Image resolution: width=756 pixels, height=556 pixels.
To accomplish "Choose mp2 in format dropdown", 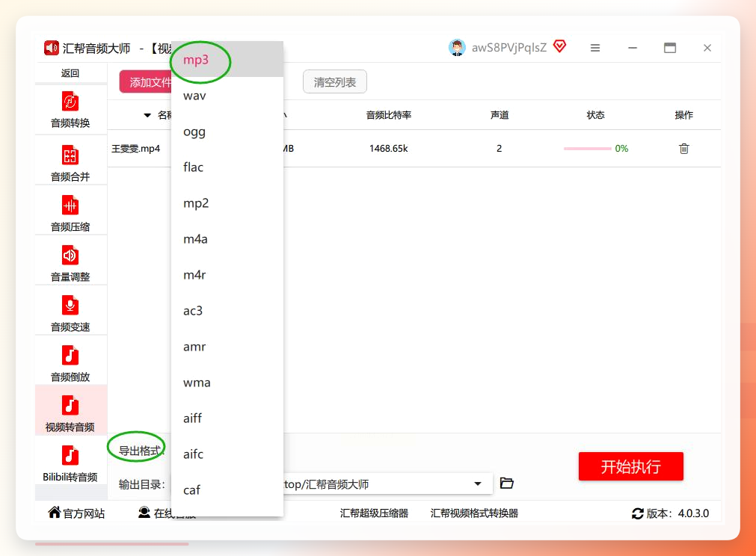I will [x=227, y=203].
